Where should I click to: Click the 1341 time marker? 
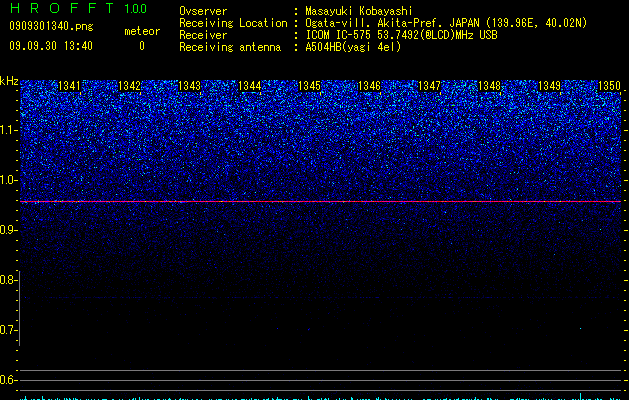click(69, 86)
